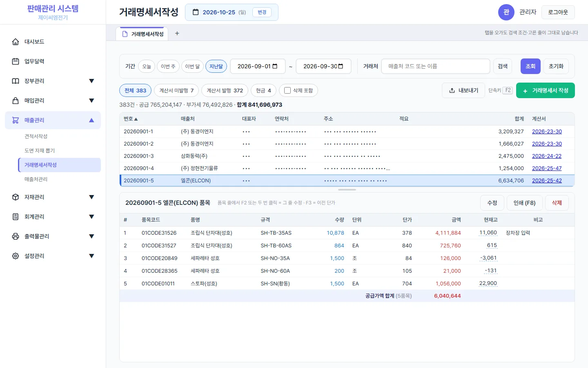Open invoice link 2026-25-47

point(547,168)
